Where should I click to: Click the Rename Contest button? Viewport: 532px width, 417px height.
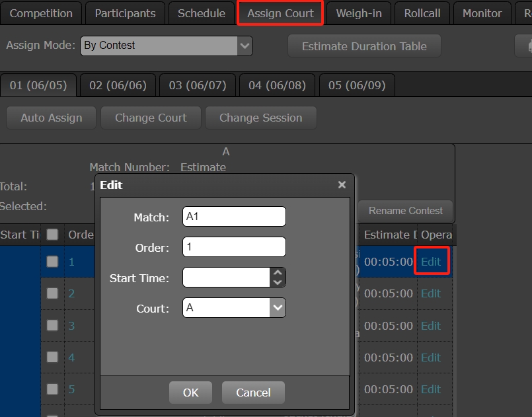405,211
